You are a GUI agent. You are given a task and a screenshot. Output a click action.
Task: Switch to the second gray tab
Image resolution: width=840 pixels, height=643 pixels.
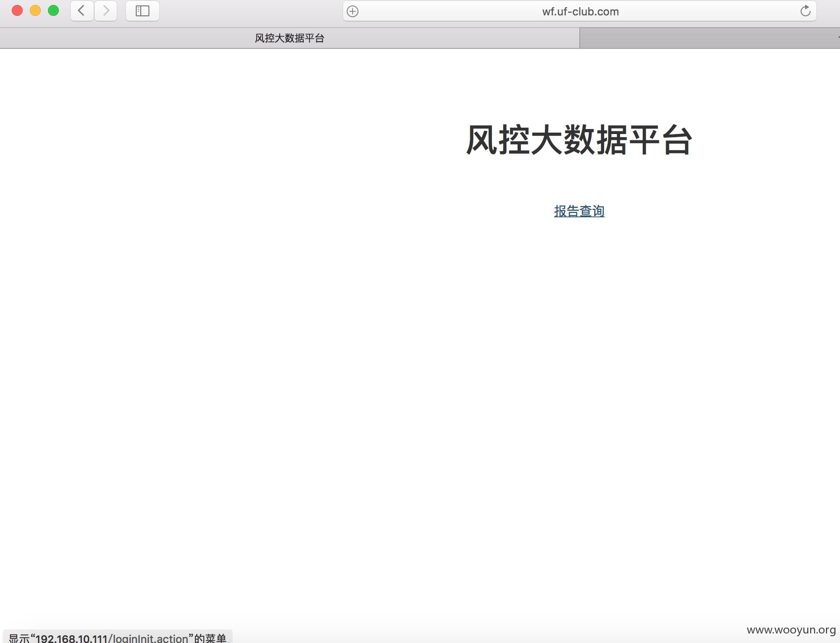coord(710,38)
